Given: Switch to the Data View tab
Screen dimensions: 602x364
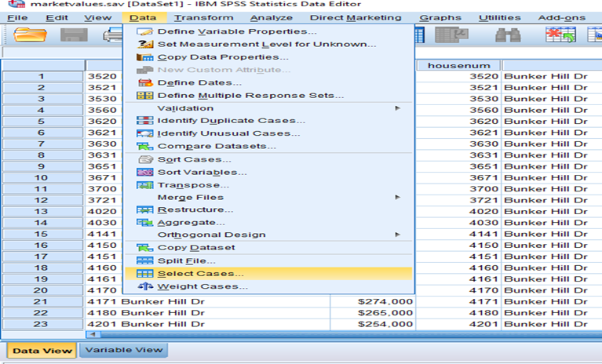Looking at the screenshot, I should point(42,351).
